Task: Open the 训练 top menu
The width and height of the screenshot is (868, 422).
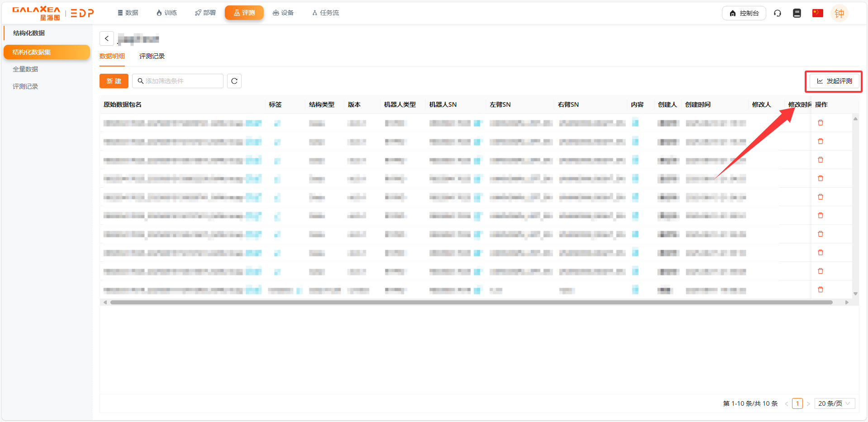Action: click(166, 13)
